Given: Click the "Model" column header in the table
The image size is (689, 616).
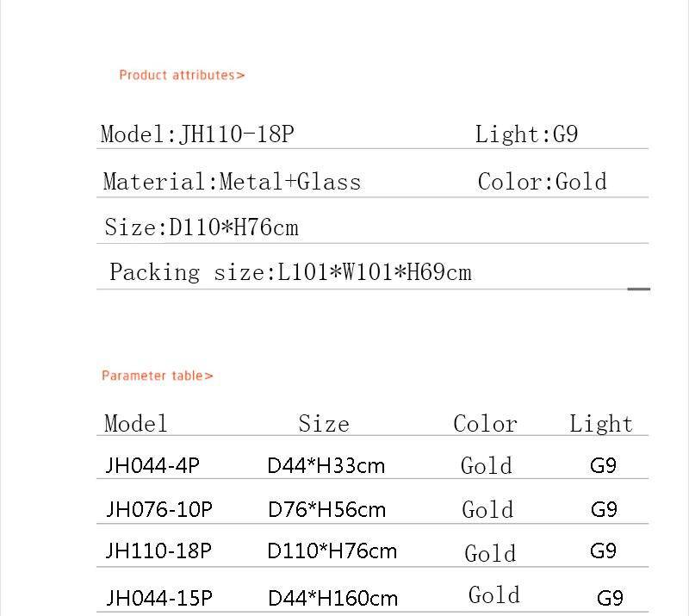Looking at the screenshot, I should 135,423.
